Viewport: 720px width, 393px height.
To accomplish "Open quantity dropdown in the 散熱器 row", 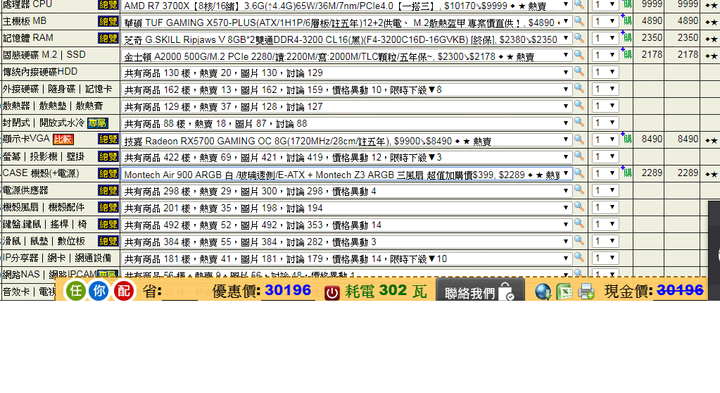I will (605, 106).
